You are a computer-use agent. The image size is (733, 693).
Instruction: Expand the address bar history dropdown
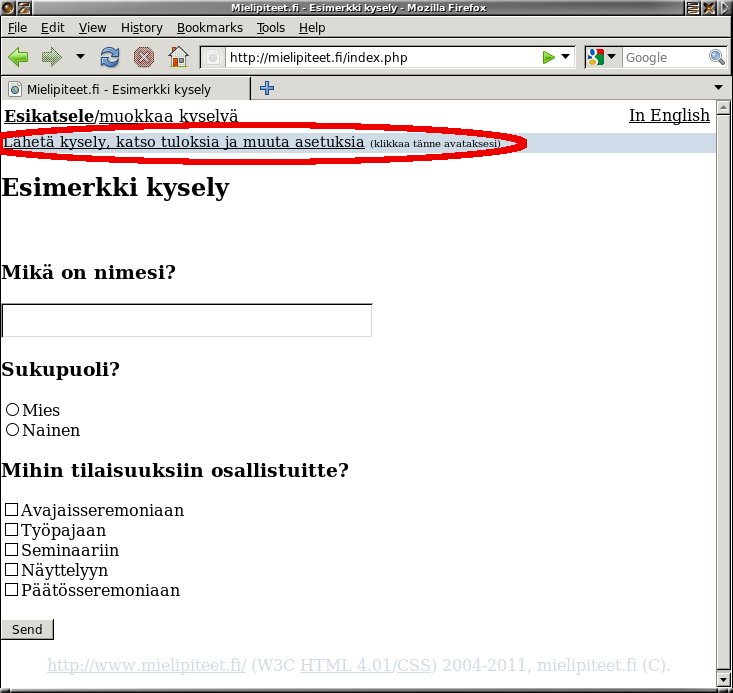pyautogui.click(x=565, y=57)
